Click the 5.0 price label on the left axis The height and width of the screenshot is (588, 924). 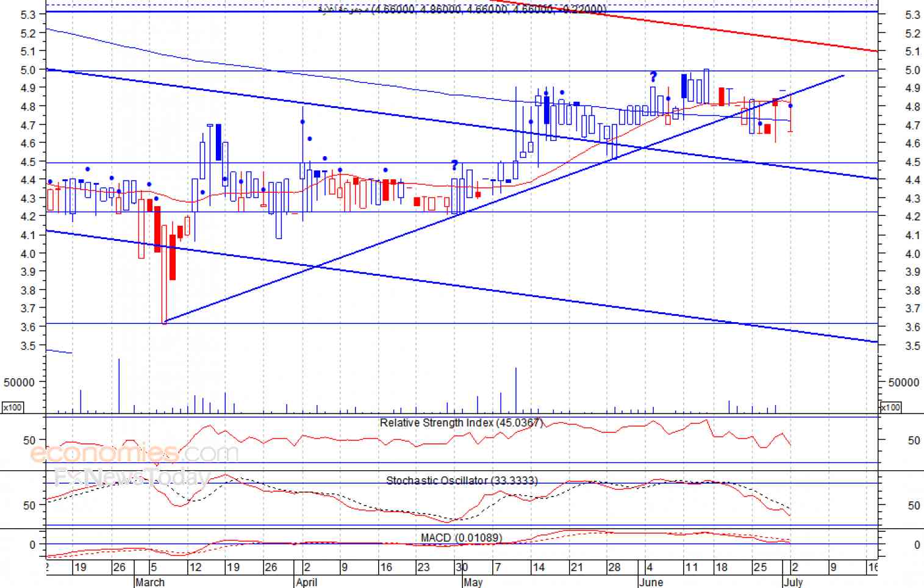(x=29, y=70)
